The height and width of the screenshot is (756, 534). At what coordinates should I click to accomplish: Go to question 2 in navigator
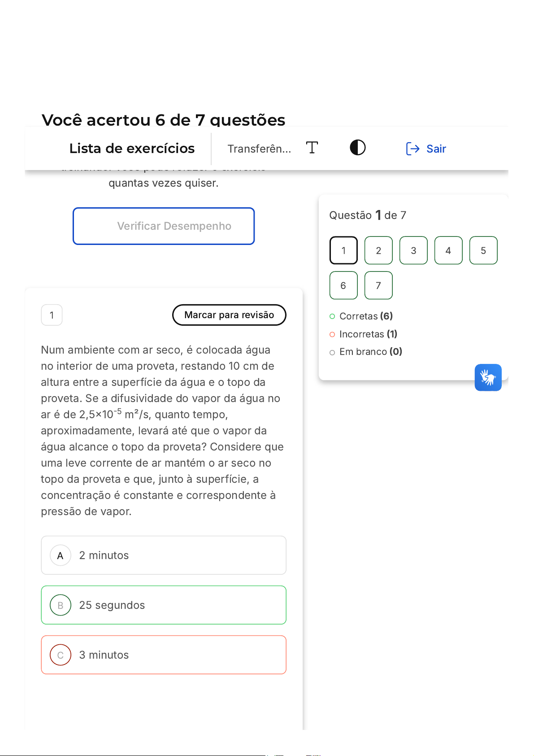pyautogui.click(x=378, y=250)
